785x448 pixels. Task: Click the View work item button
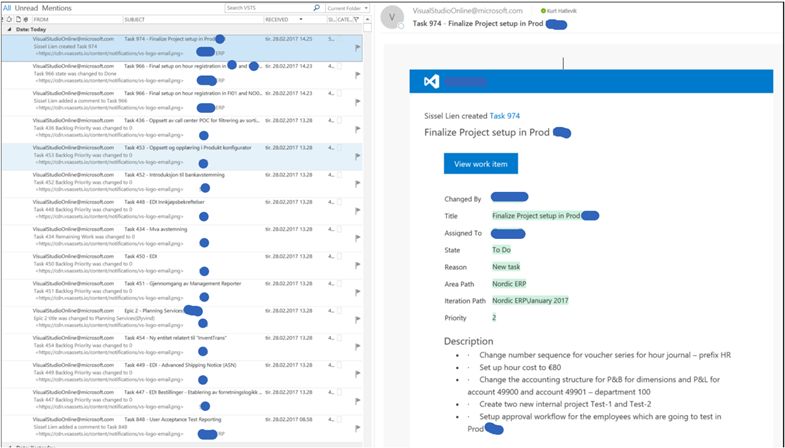pos(480,164)
